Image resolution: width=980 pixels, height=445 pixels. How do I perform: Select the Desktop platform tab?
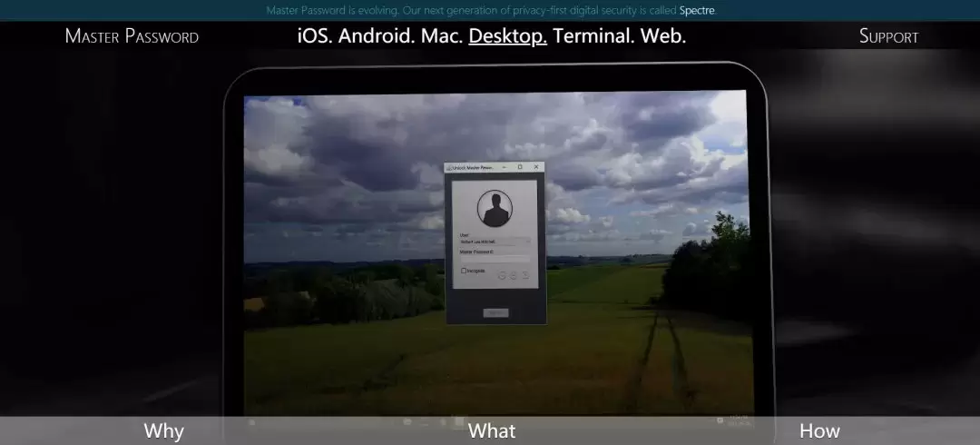pyautogui.click(x=507, y=36)
